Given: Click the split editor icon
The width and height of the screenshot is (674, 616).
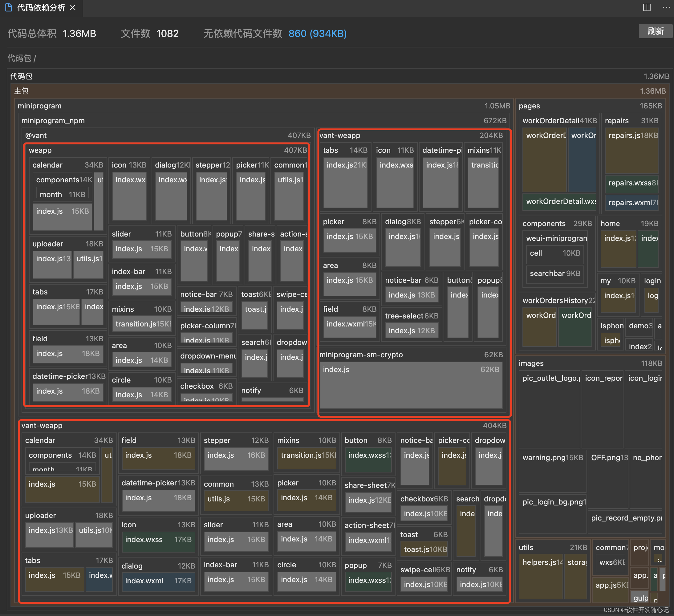Looking at the screenshot, I should [647, 7].
